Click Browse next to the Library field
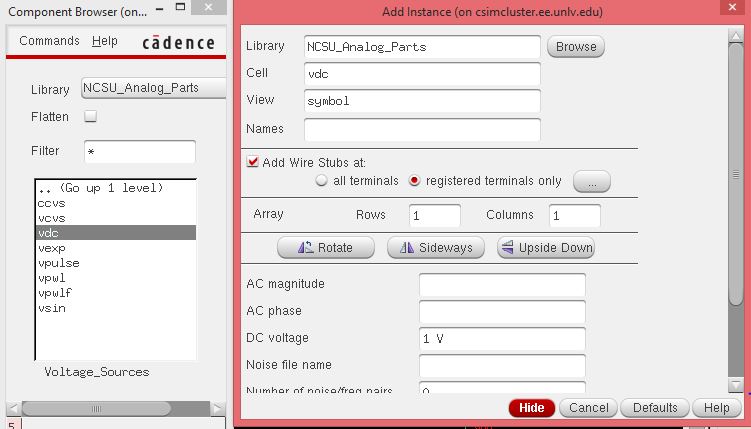The height and width of the screenshot is (429, 751). point(576,47)
